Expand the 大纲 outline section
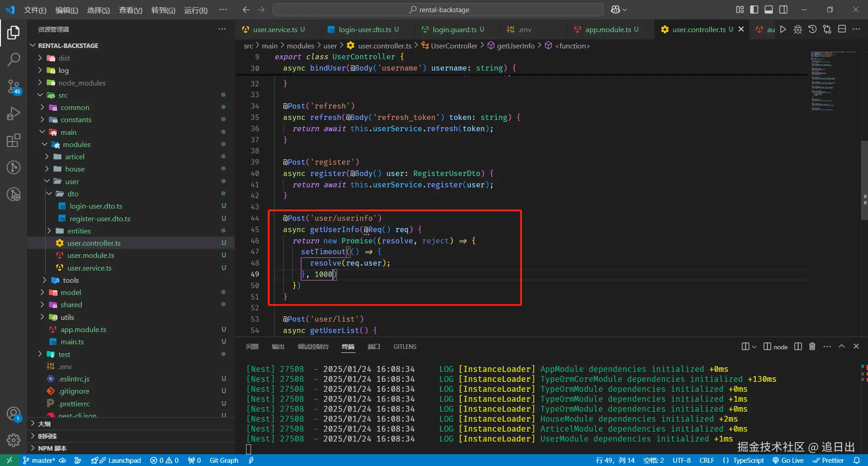Viewport: 868px width, 466px height. pyautogui.click(x=44, y=424)
